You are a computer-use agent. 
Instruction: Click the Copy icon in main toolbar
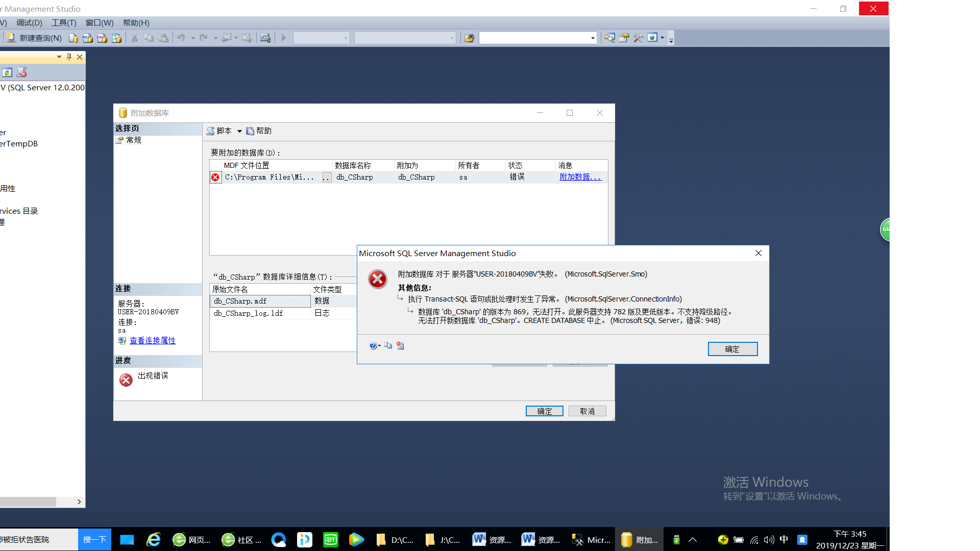click(x=149, y=38)
